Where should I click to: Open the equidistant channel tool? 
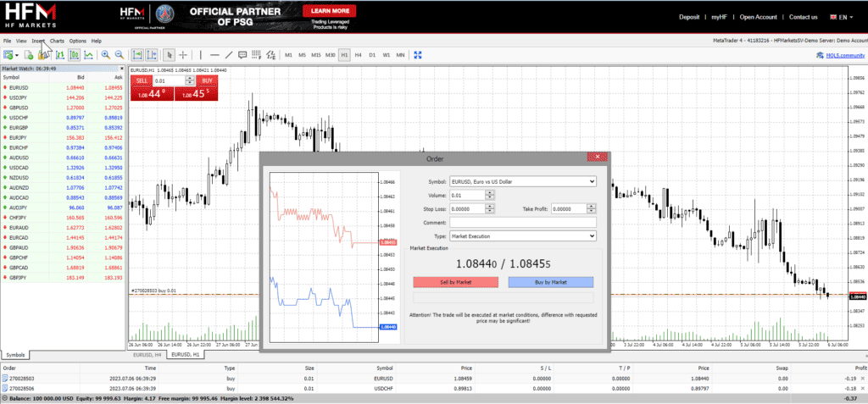pos(270,55)
